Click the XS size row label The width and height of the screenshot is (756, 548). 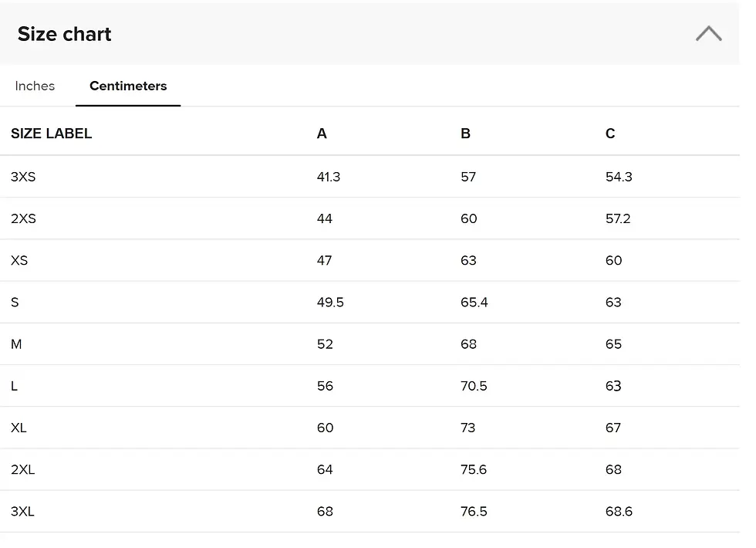click(x=19, y=260)
